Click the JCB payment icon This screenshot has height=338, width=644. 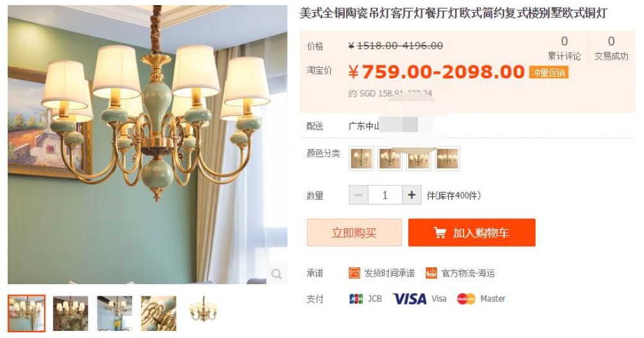[356, 299]
